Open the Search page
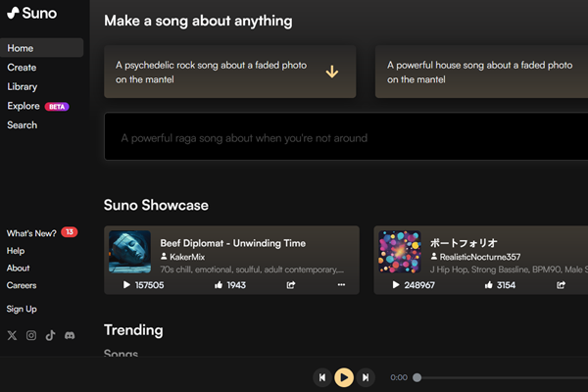Image resolution: width=588 pixels, height=392 pixels. 23,124
